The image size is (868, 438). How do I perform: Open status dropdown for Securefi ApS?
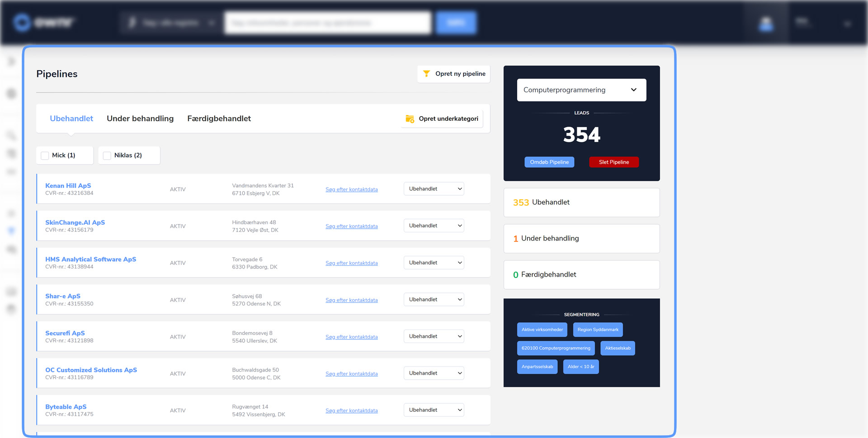434,336
